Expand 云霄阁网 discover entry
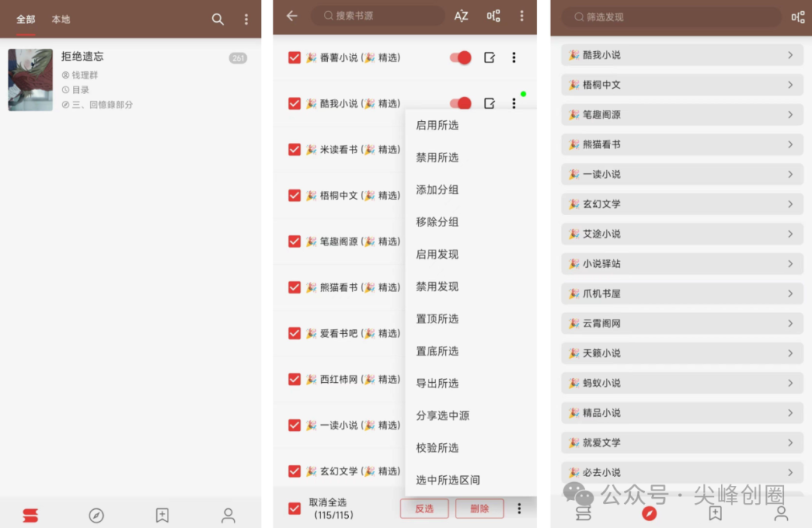The height and width of the screenshot is (528, 812). click(x=682, y=323)
